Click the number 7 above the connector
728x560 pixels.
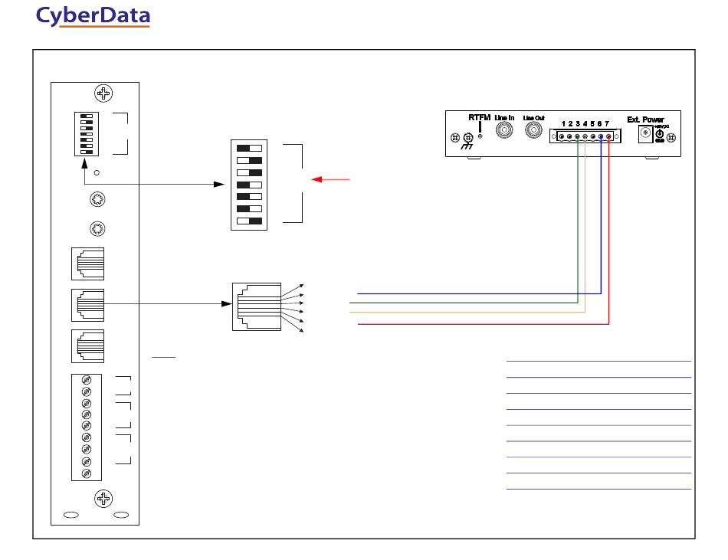(607, 124)
